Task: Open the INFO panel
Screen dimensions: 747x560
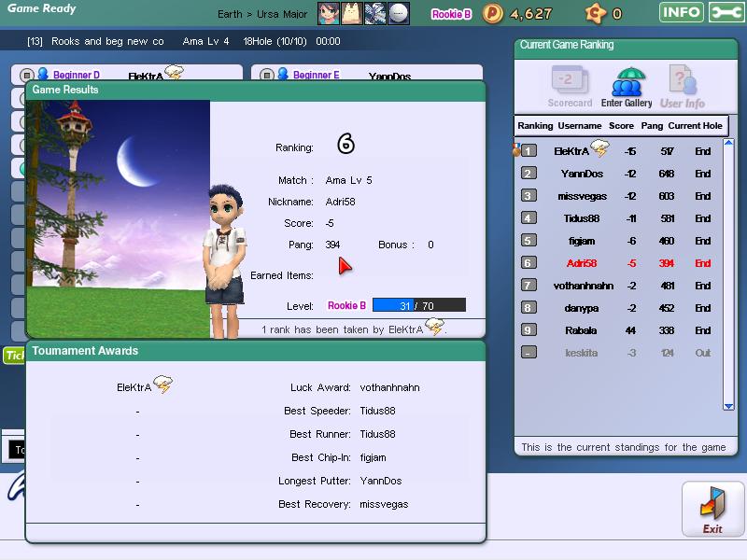Action: tap(681, 12)
